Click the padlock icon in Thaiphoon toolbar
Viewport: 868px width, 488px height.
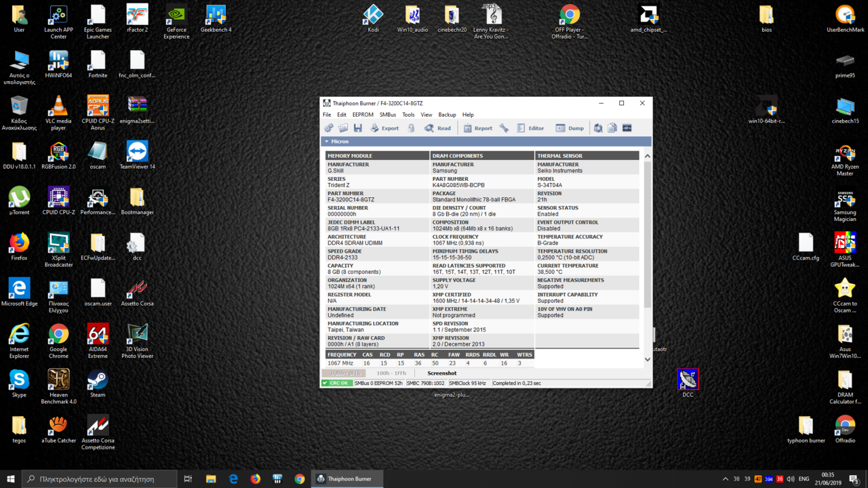coord(411,128)
